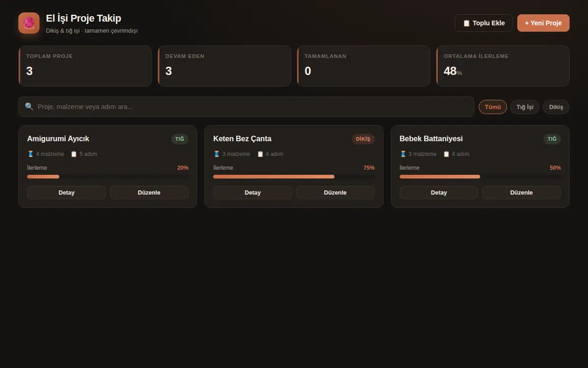Filter projects by Tığ İşi
The width and height of the screenshot is (588, 368).
click(525, 107)
